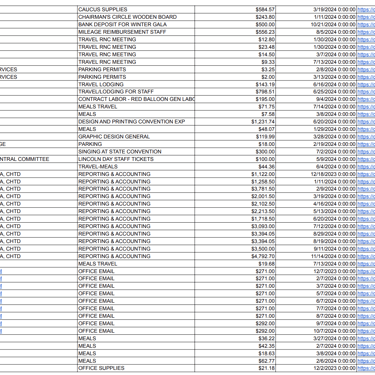
Task: Click the GRAPHIC DESIGN GENERAL cell
Action: (x=136, y=137)
